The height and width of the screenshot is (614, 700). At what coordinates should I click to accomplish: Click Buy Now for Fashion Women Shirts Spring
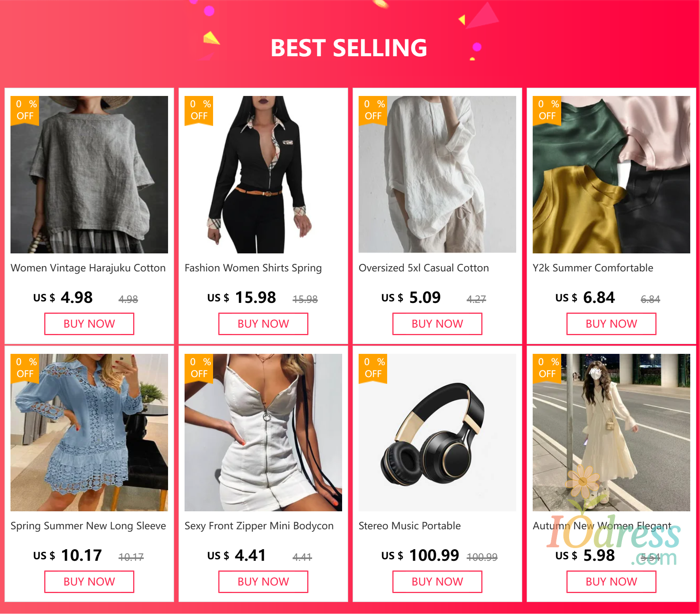click(263, 324)
